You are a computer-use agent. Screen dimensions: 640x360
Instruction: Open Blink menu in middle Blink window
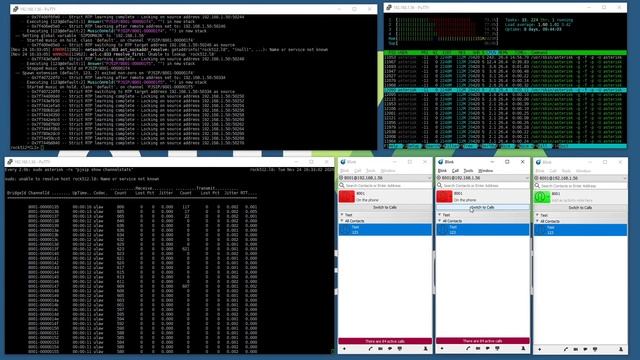442,171
